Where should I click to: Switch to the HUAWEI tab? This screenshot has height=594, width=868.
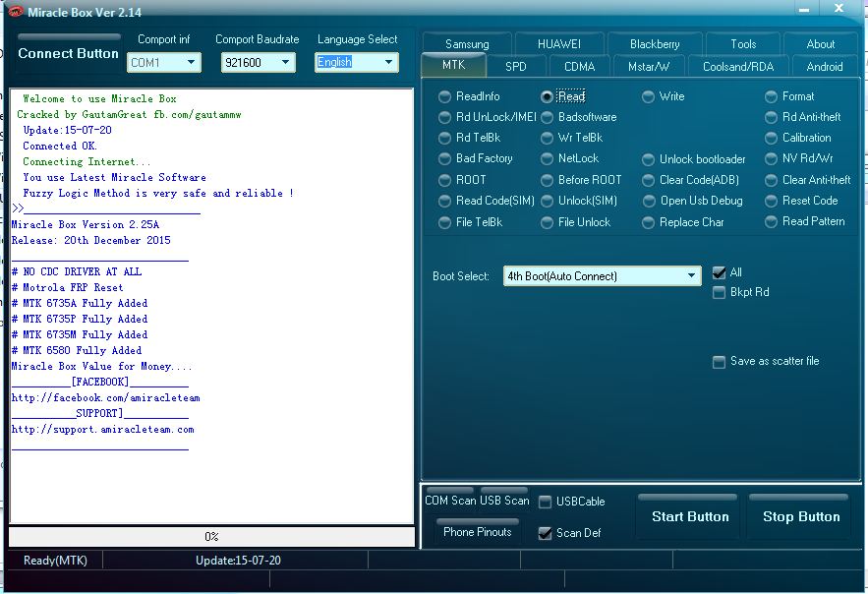pos(559,43)
